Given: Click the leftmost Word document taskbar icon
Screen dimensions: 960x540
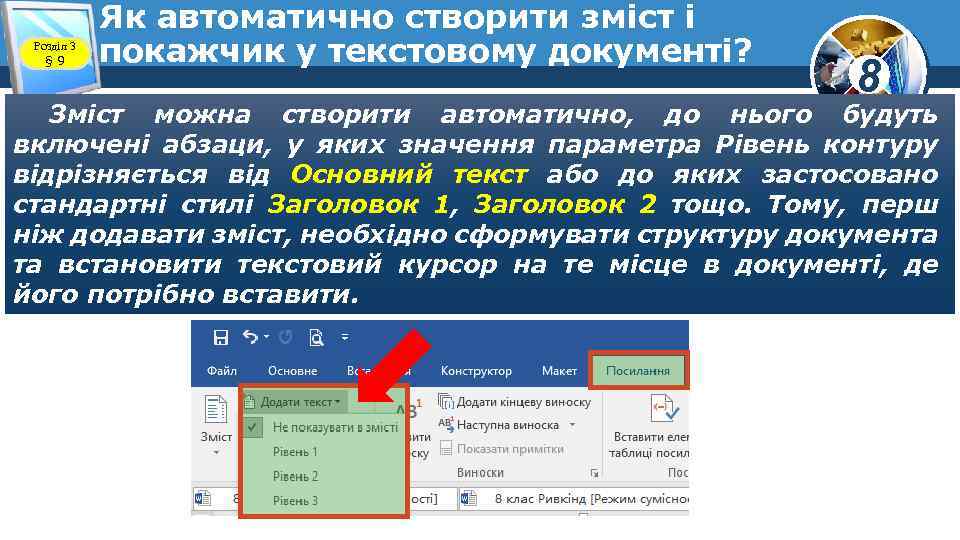Looking at the screenshot, I should click(x=202, y=498).
